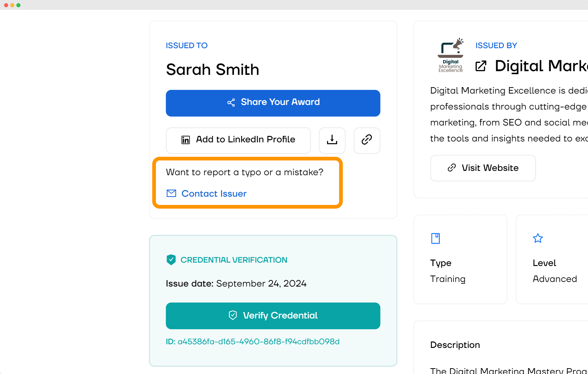The image size is (588, 374).
Task: Click the Advanced level value
Action: [555, 279]
